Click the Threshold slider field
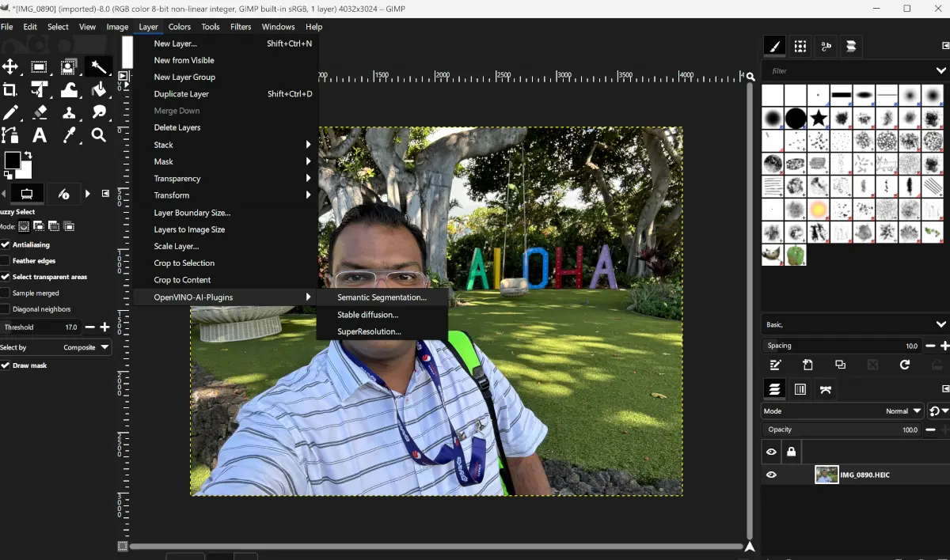 41,327
